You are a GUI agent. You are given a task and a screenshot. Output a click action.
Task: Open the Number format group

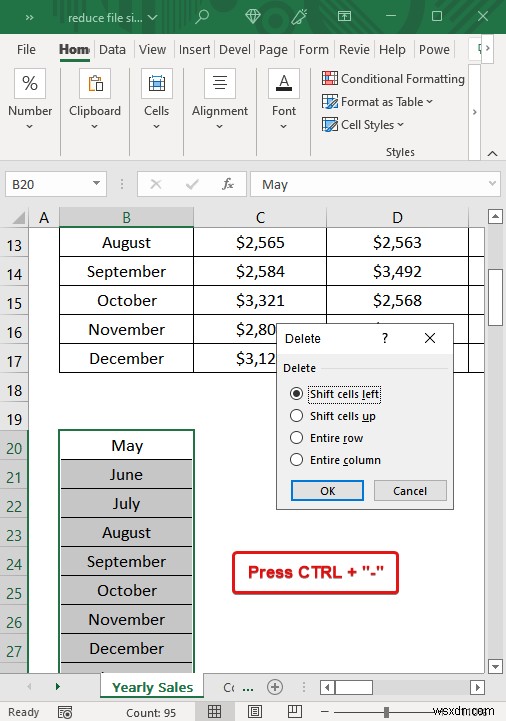click(x=30, y=99)
